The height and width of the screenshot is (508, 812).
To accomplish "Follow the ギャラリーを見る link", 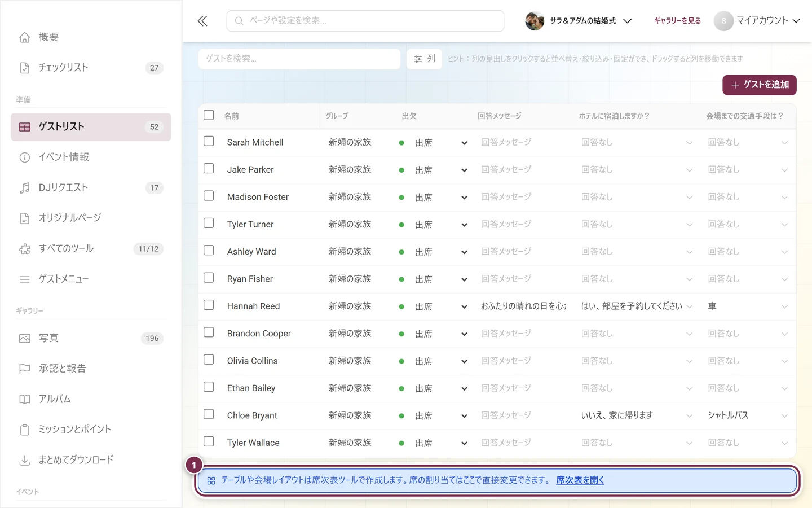I will [677, 21].
